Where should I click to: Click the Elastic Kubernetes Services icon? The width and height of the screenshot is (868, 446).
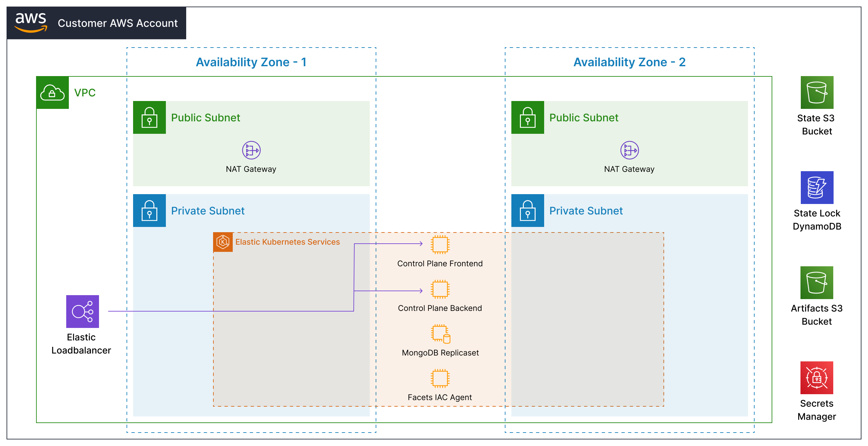(223, 242)
